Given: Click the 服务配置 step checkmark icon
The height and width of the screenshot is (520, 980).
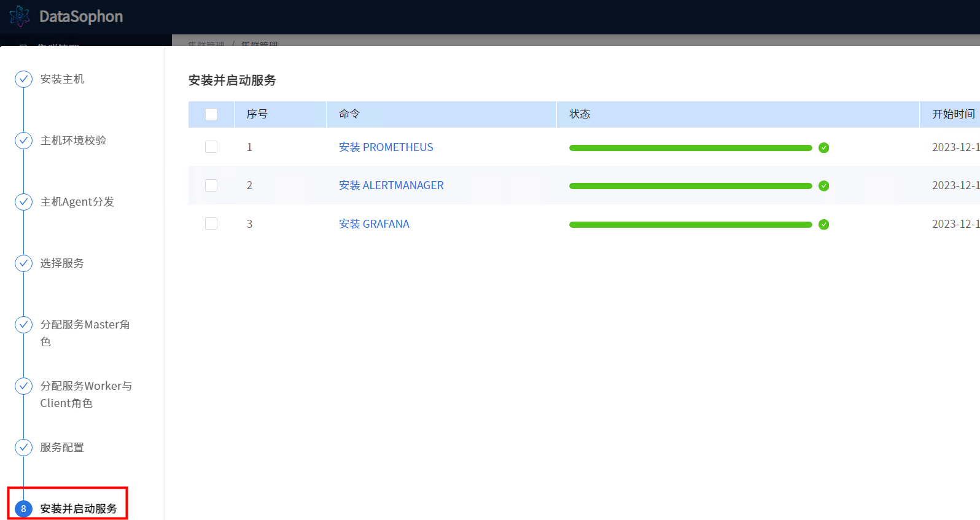Looking at the screenshot, I should point(23,448).
